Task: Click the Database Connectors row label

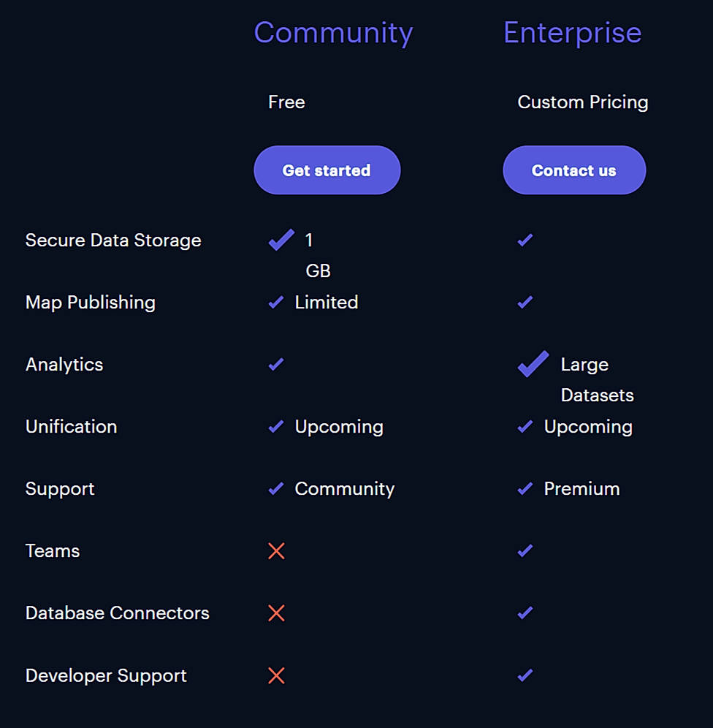Action: 118,613
